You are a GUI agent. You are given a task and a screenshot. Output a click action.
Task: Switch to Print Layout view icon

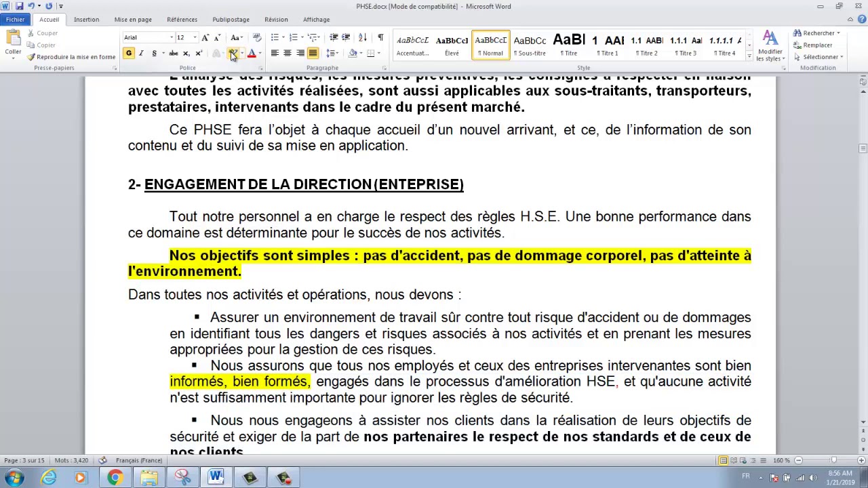723,461
